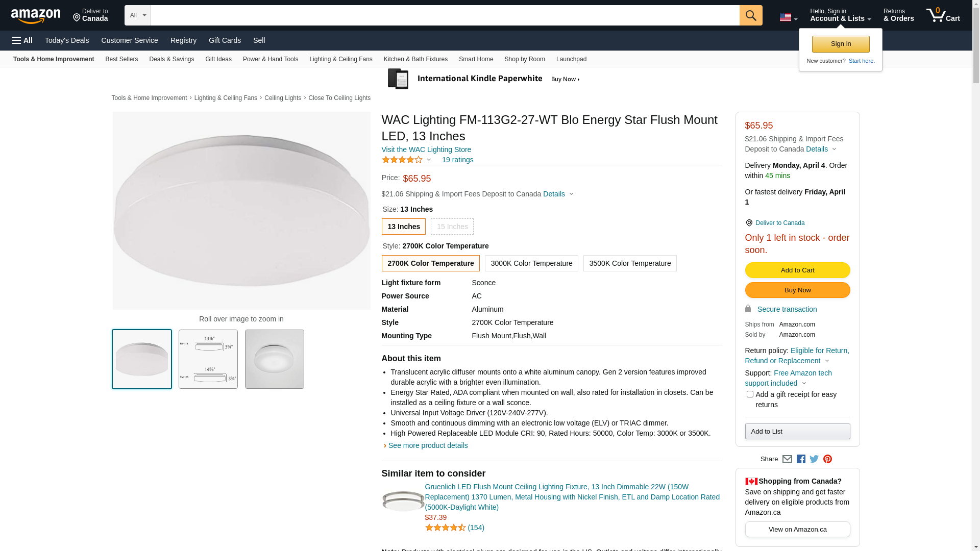This screenshot has width=980, height=551.
Task: Open Today's Deals in the navigation
Action: pos(67,40)
